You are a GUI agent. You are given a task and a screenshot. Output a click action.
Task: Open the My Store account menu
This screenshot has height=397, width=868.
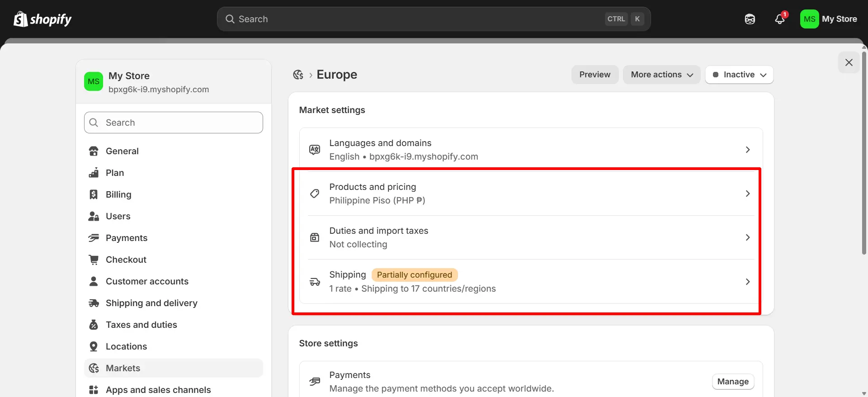(829, 19)
